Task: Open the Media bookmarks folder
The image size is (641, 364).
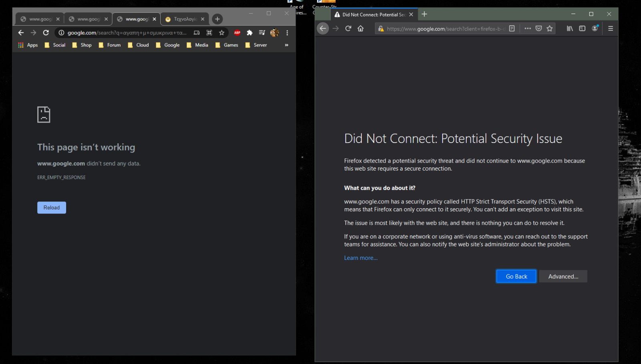Action: [198, 45]
